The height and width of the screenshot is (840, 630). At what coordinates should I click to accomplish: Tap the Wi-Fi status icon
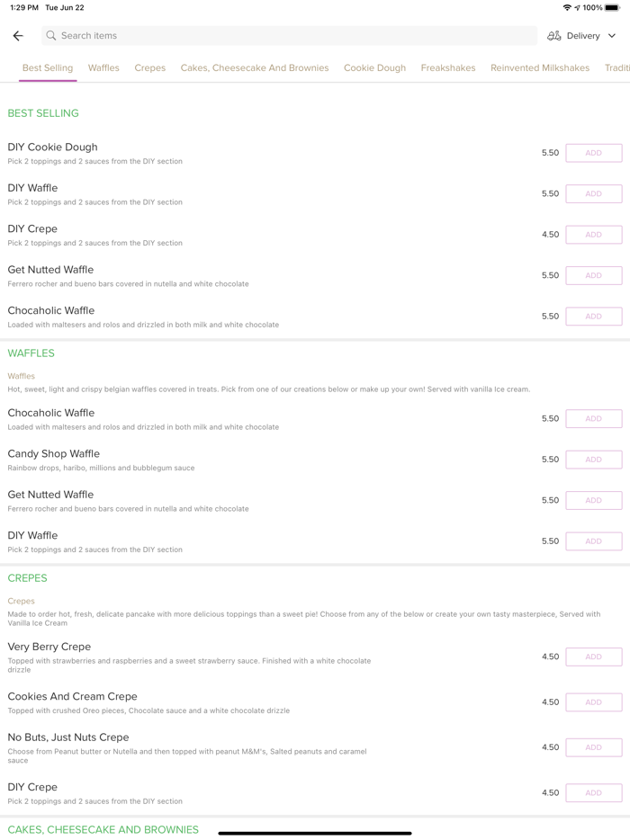click(x=567, y=7)
